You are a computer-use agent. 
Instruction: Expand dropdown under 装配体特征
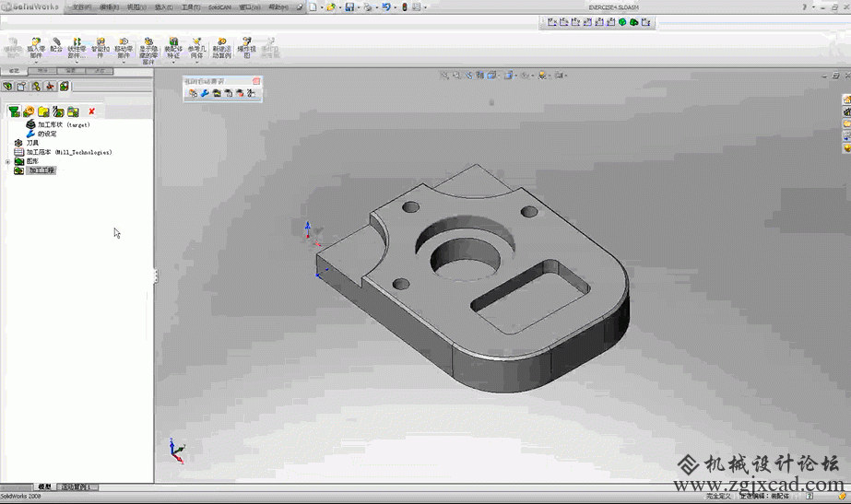point(173,63)
